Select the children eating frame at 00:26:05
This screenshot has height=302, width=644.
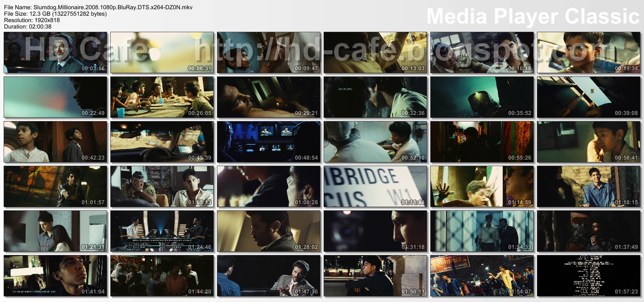pyautogui.click(x=162, y=97)
